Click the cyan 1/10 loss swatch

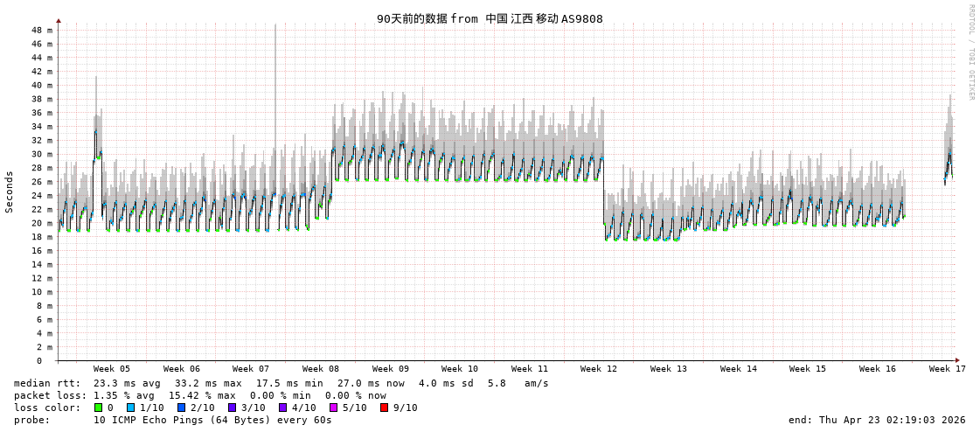[x=130, y=408]
